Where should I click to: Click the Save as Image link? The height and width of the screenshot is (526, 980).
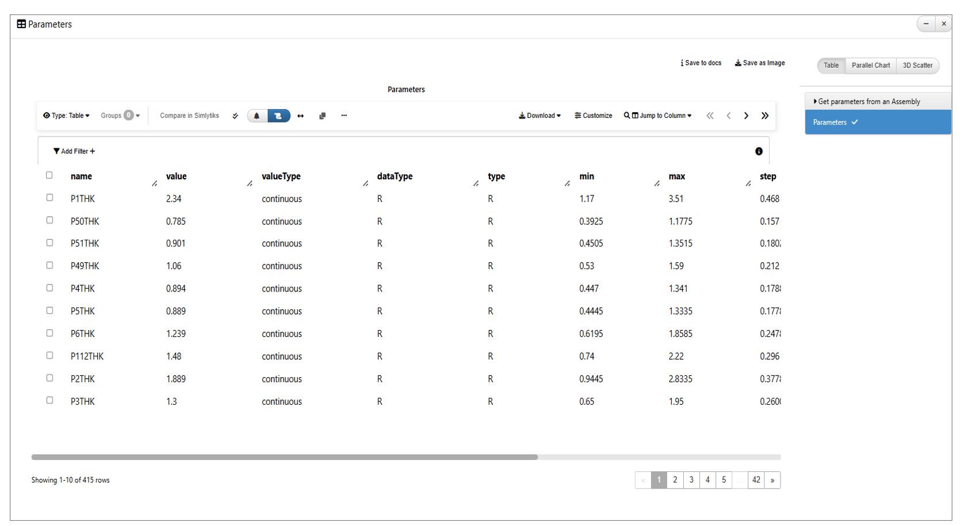(x=760, y=63)
